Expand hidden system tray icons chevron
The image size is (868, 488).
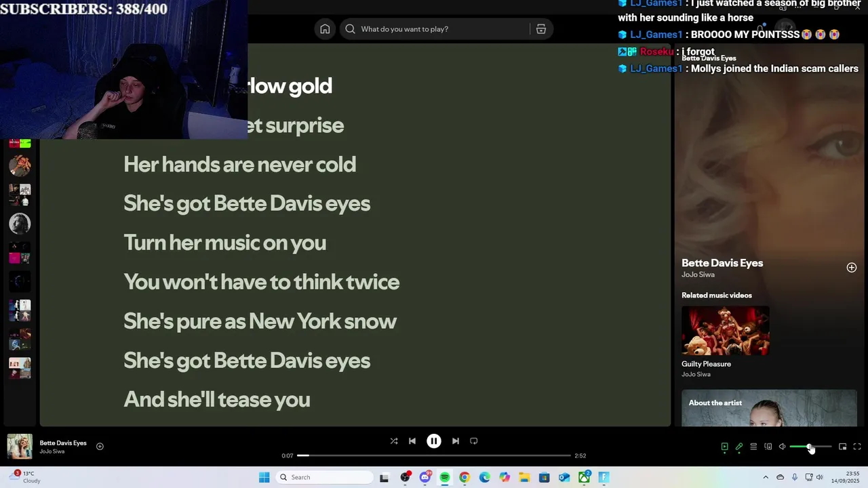766,477
